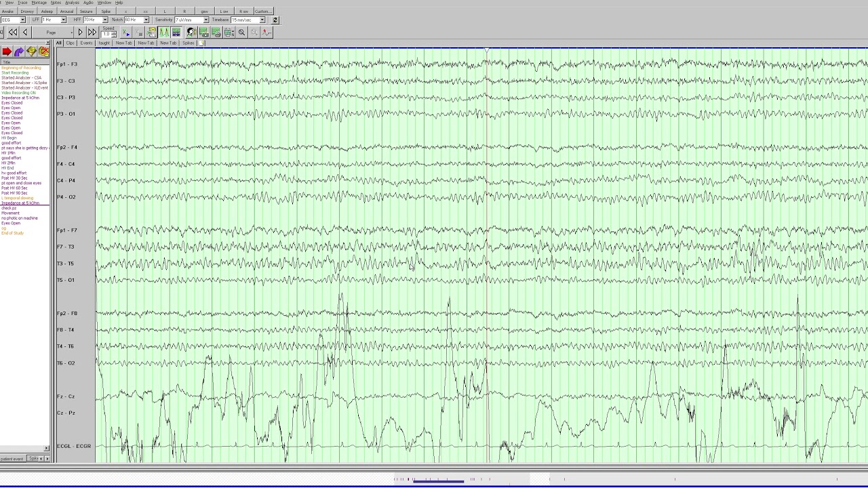Click the Awake annotation button
The width and height of the screenshot is (868, 488).
click(x=7, y=12)
